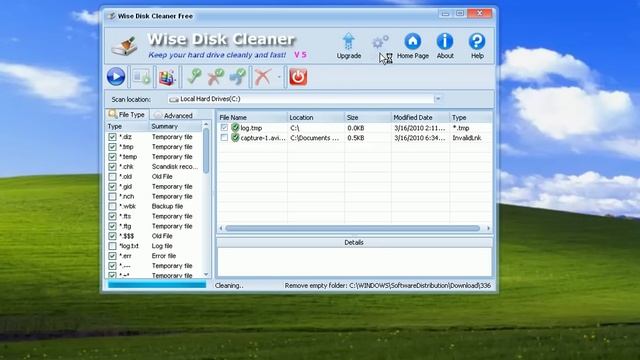Screen dimensions: 640x360
Task: Open the colorful books toolbar icon
Action: 167,77
